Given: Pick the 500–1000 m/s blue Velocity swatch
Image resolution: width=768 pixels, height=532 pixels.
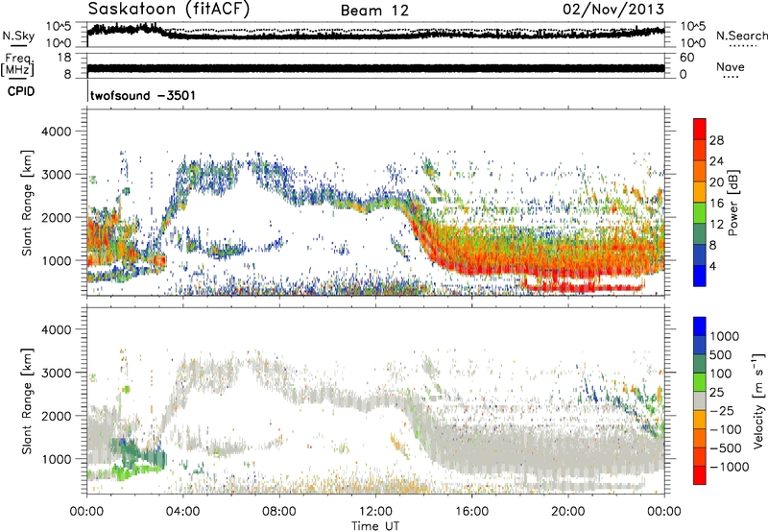Looking at the screenshot, I should [700, 345].
